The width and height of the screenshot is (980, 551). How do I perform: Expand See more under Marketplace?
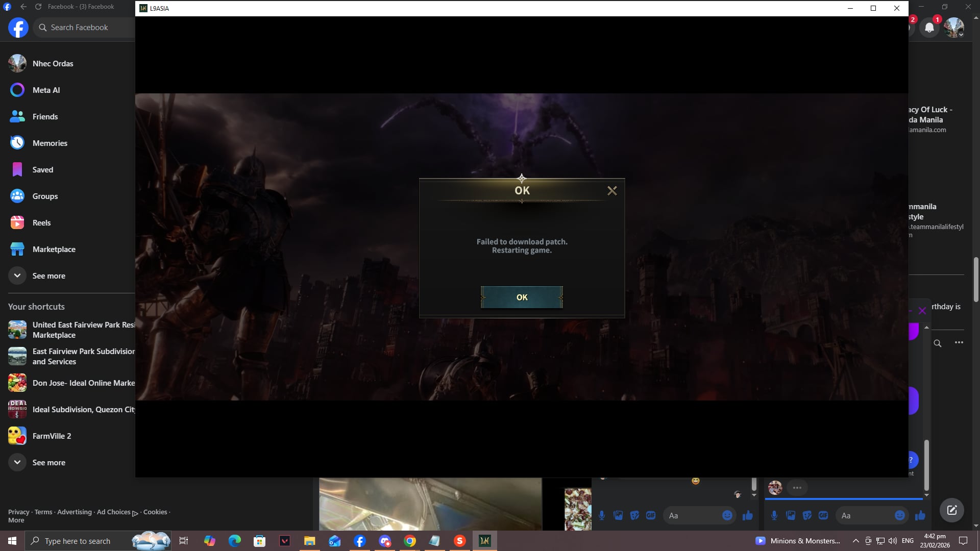click(x=48, y=276)
